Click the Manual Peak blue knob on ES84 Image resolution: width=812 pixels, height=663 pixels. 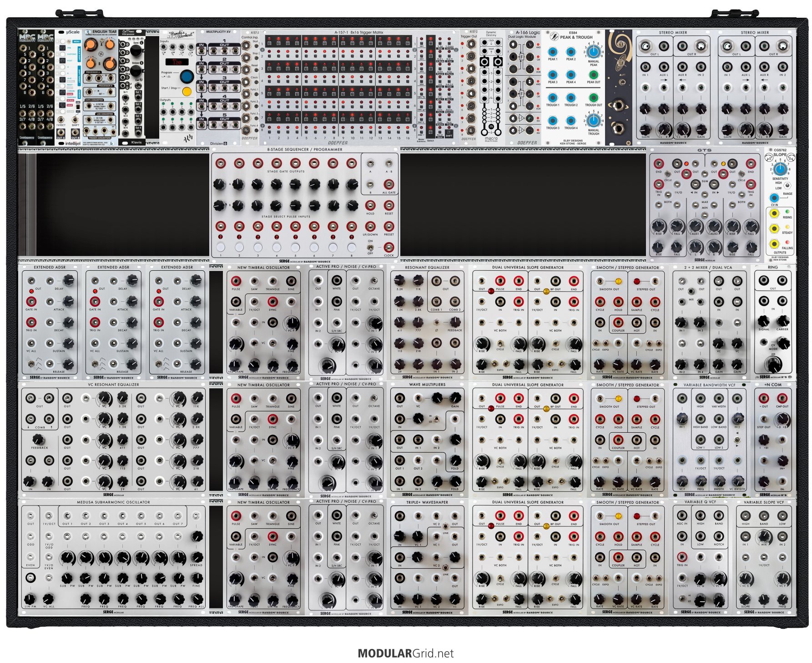(x=593, y=51)
